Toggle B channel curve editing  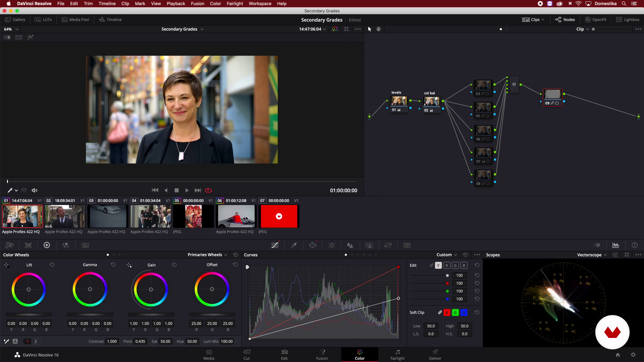click(x=464, y=265)
